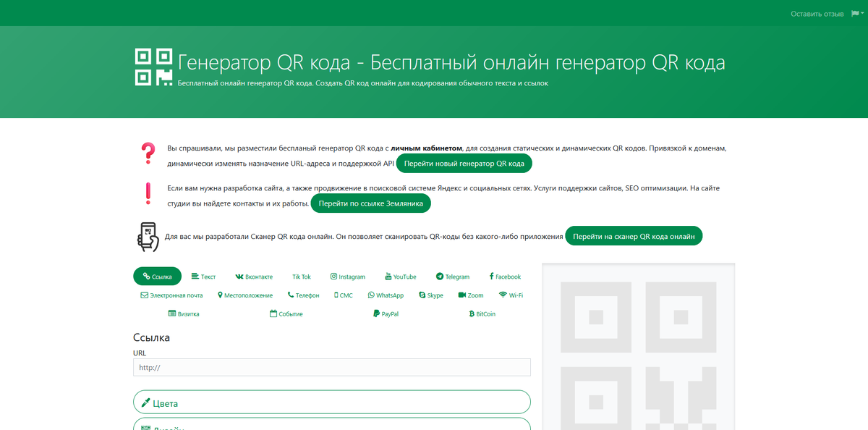Focus the URL input field
The width and height of the screenshot is (868, 430).
[x=332, y=367]
